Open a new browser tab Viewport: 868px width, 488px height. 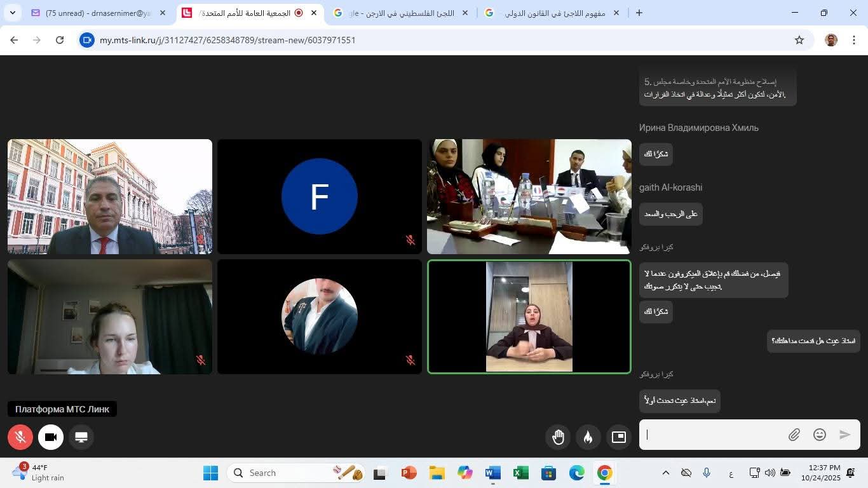point(639,13)
